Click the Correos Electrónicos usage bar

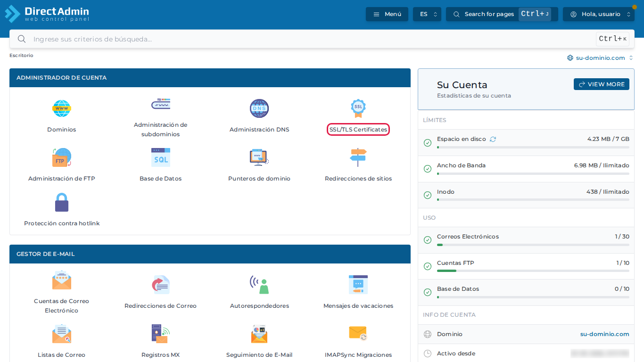pos(533,245)
